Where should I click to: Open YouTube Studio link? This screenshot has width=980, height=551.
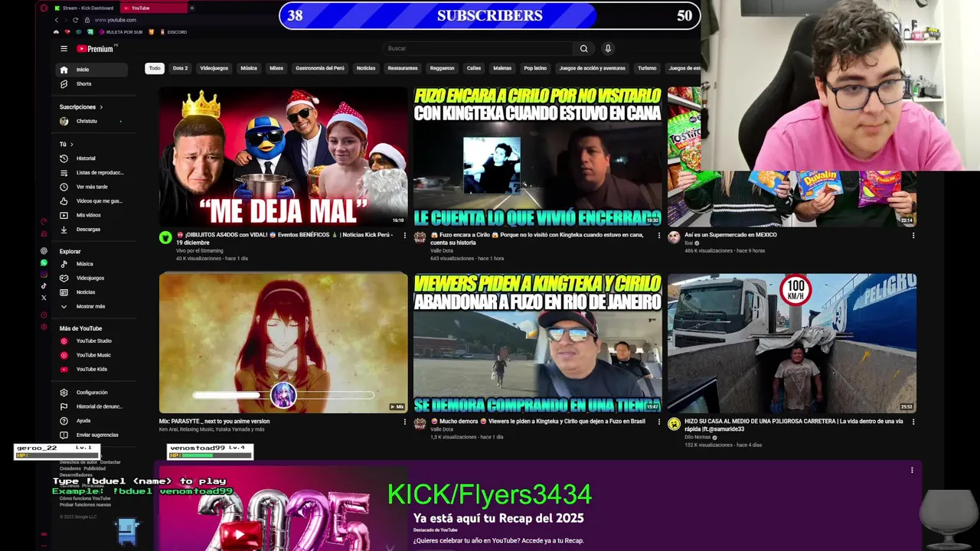click(91, 341)
